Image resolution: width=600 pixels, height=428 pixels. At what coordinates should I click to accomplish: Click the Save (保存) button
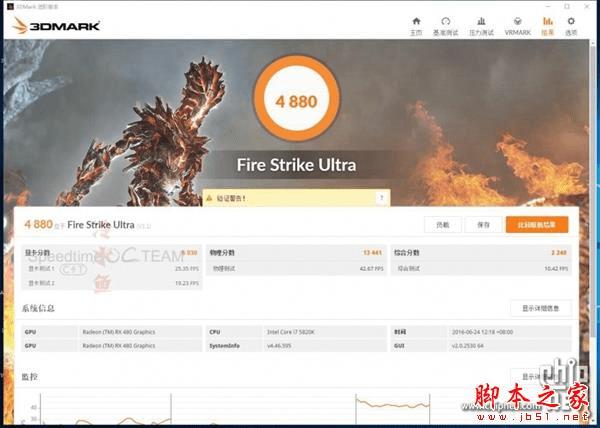pyautogui.click(x=483, y=225)
